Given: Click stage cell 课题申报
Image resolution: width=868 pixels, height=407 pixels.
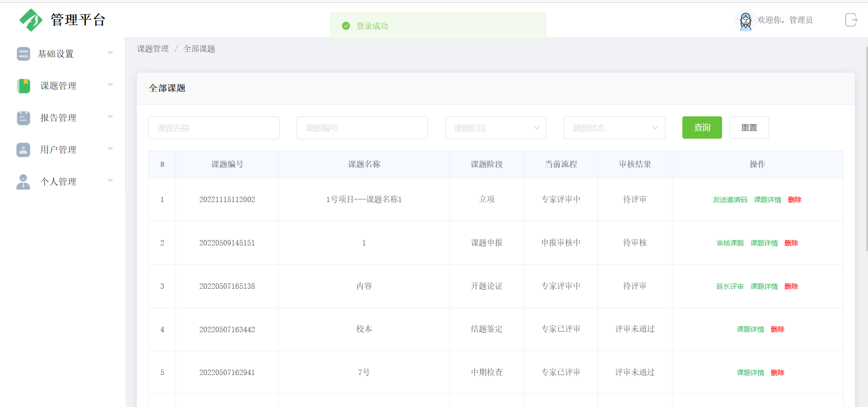Looking at the screenshot, I should tap(487, 243).
